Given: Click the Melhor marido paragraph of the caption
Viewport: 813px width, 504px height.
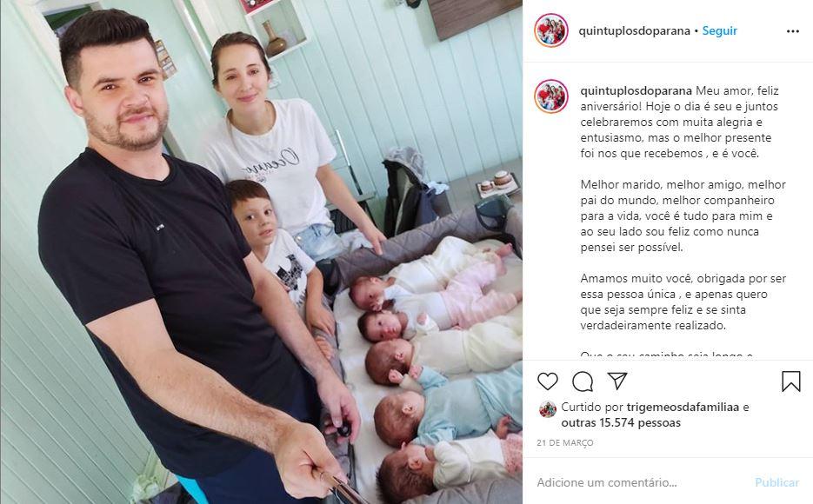Looking at the screenshot, I should point(683,216).
